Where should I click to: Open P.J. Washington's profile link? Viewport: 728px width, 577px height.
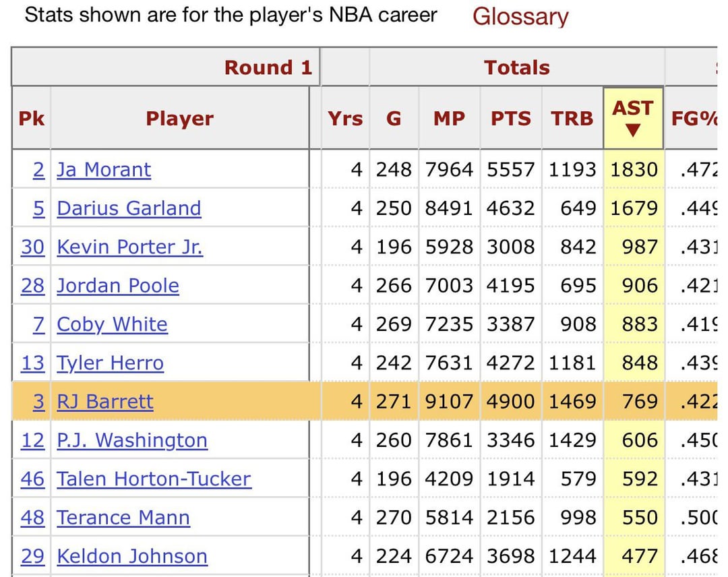131,440
